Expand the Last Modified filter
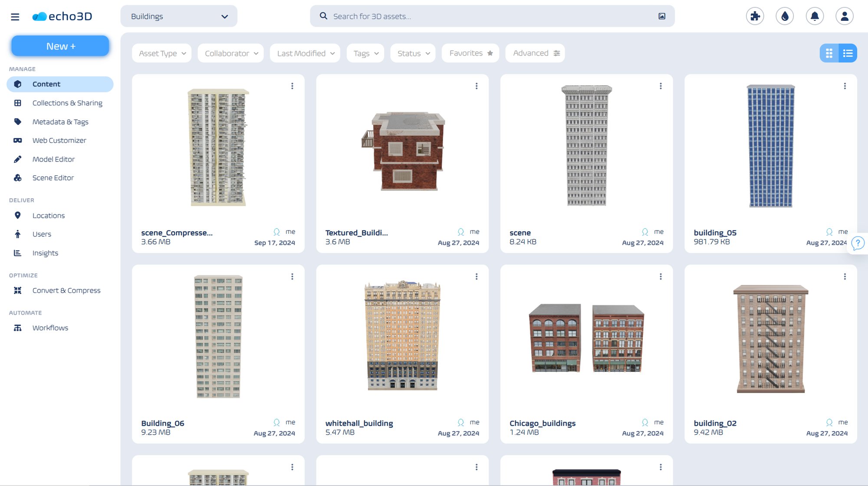The image size is (868, 486). coord(305,53)
